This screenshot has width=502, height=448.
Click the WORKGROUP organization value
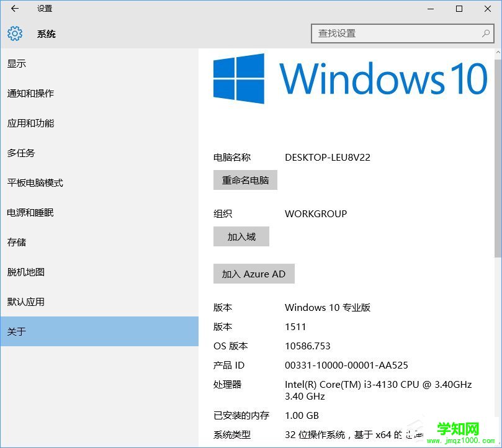click(x=316, y=214)
